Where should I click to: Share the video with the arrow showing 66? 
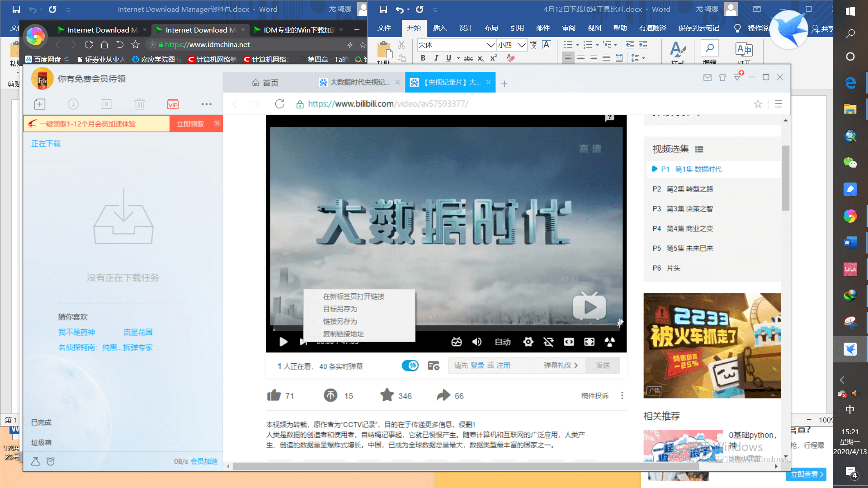click(443, 395)
